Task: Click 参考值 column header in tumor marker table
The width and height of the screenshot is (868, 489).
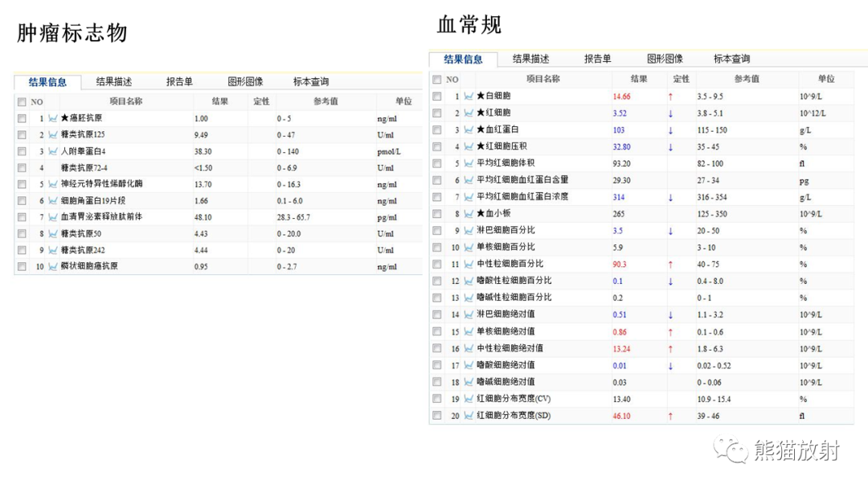Action: (325, 101)
